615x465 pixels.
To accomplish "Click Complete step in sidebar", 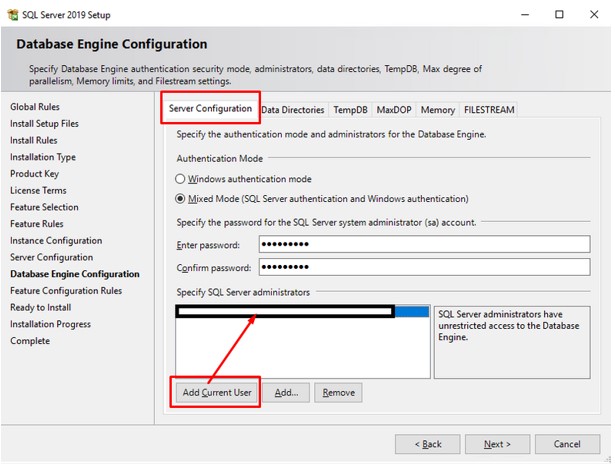I will pyautogui.click(x=30, y=341).
